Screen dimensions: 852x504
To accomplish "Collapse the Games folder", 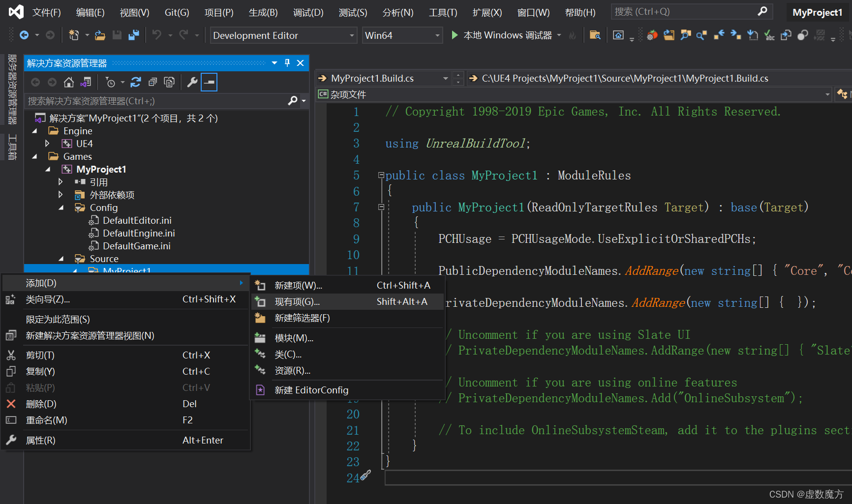I will (x=34, y=156).
